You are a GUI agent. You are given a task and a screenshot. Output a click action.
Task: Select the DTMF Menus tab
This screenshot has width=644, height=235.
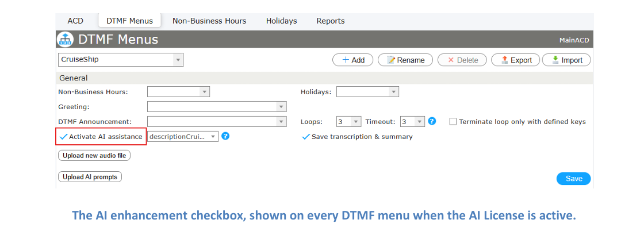coord(129,21)
